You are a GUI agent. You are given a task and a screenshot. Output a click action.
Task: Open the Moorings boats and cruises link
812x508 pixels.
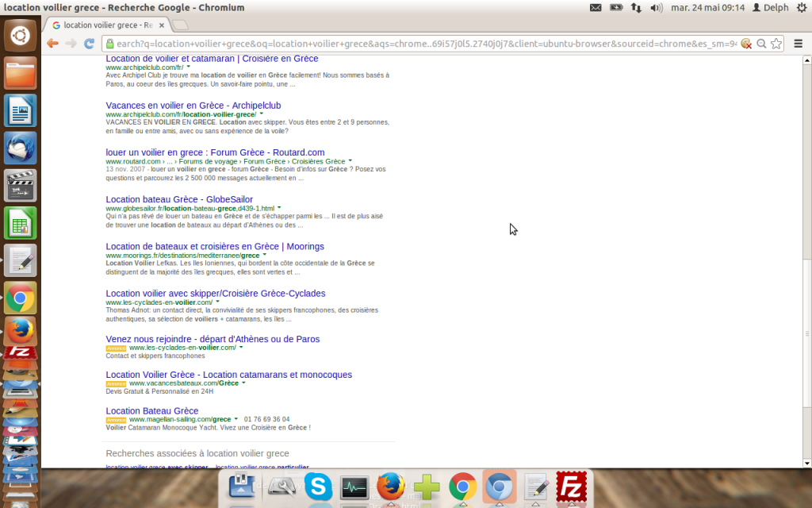[x=215, y=246]
